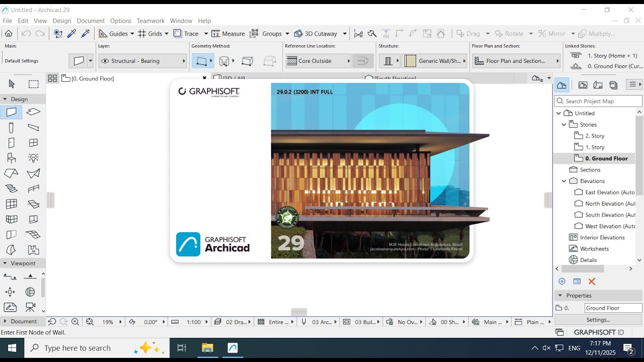Open the Document menu
This screenshot has width=644, height=362.
point(91,21)
